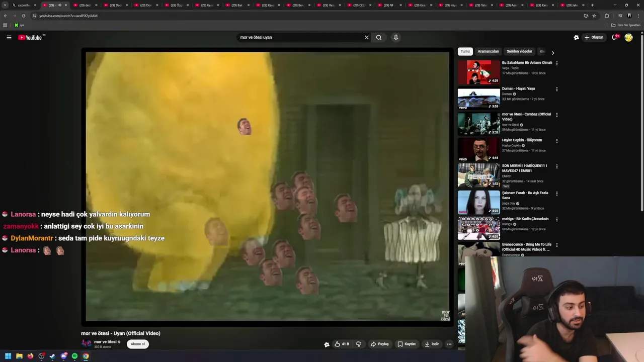This screenshot has height=362, width=644.
Task: Open the browser extensions puzzle icon
Action: [607, 16]
